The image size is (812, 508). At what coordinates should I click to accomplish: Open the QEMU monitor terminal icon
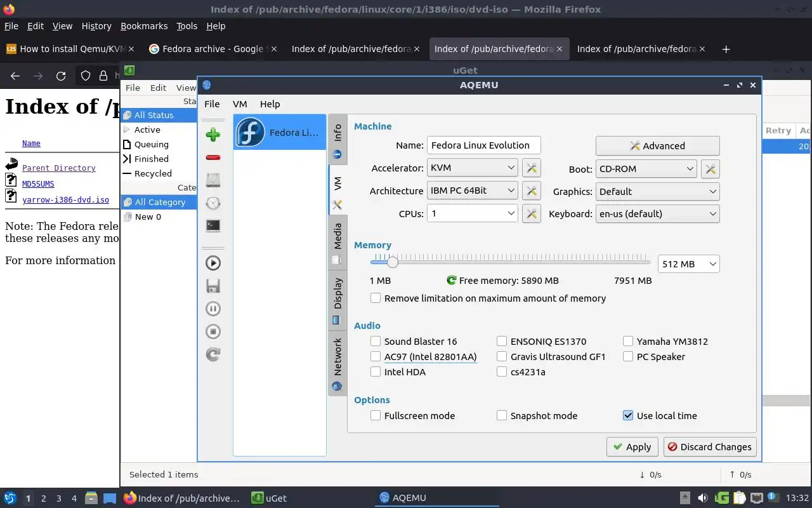coord(213,225)
